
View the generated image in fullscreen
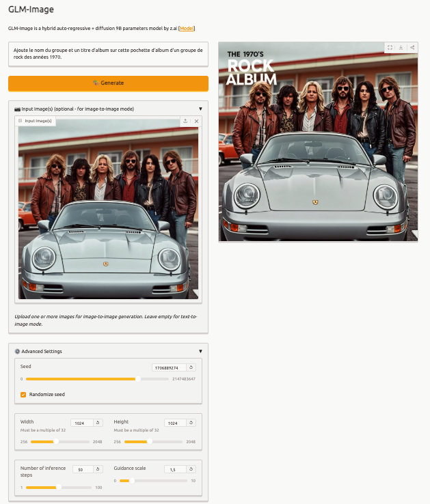click(x=390, y=48)
